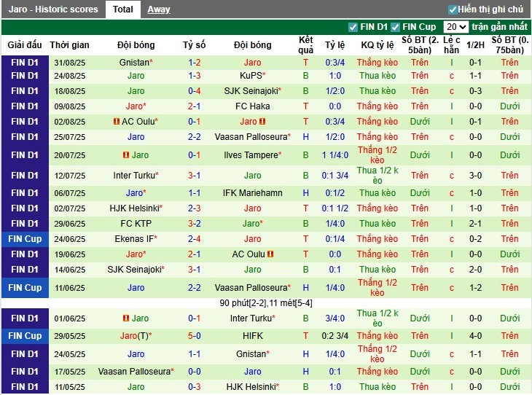Switch to the Away tab
The width and height of the screenshot is (532, 395).
159,9
